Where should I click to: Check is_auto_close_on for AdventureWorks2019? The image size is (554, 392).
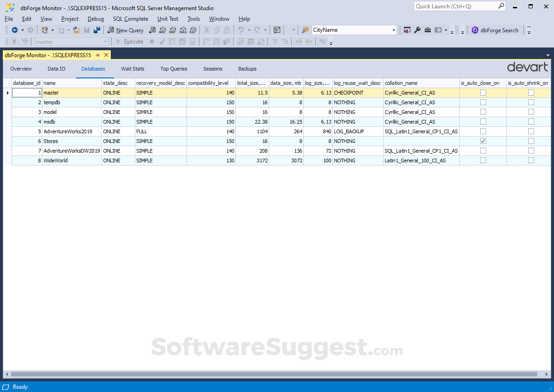pos(483,131)
